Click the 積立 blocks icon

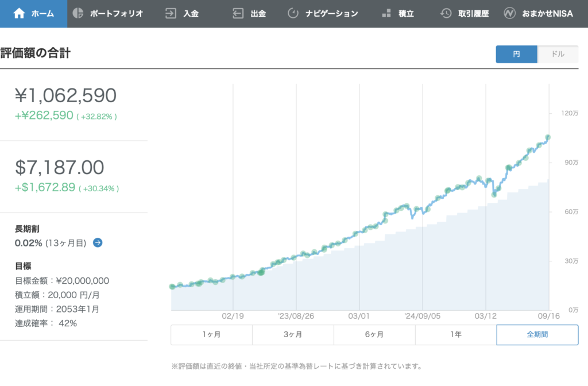(386, 13)
